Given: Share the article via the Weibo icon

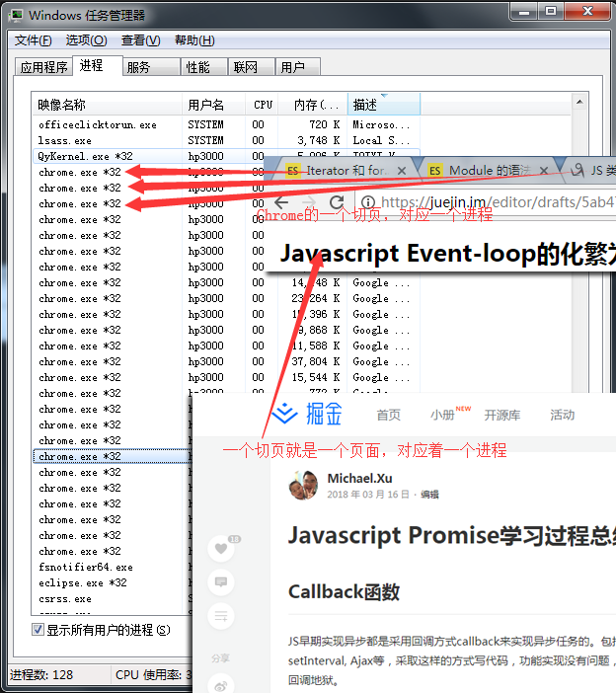Looking at the screenshot, I should pos(221,685).
